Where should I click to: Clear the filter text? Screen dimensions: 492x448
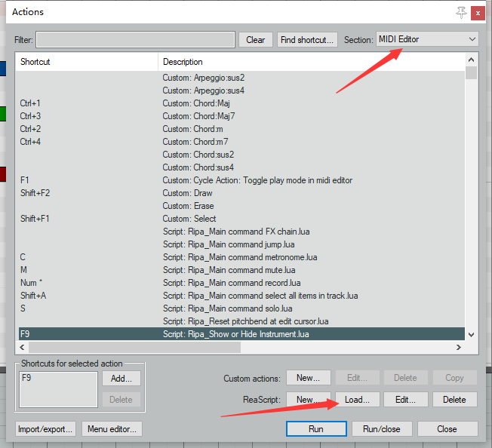[x=255, y=40]
